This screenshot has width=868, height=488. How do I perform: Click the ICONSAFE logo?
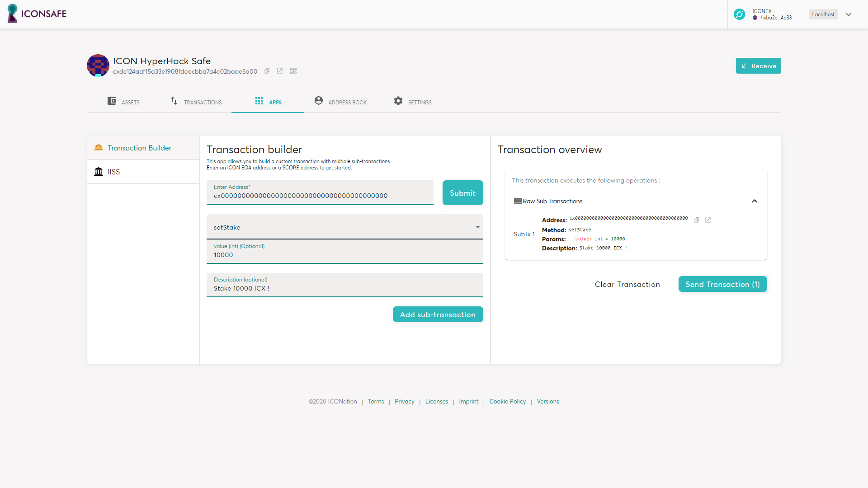(x=37, y=14)
